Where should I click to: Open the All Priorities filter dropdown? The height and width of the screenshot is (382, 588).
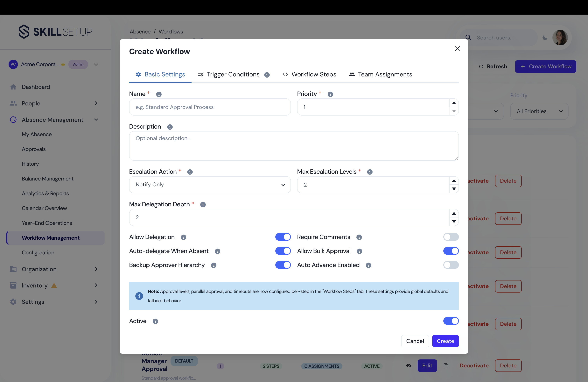coord(539,111)
